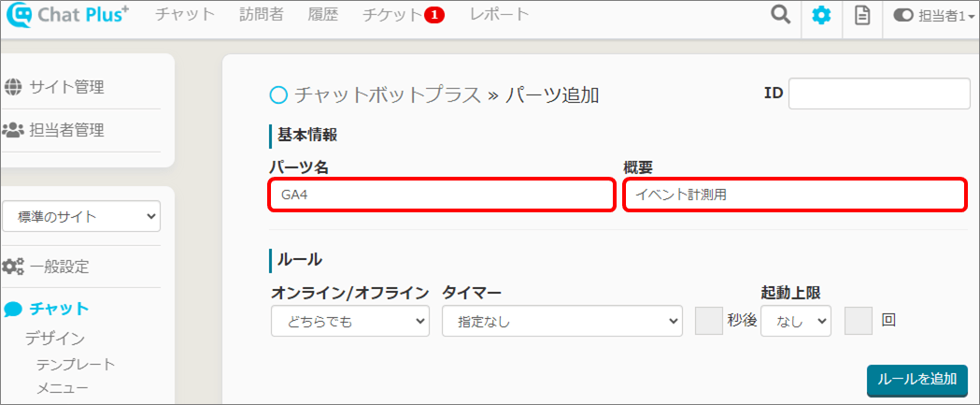Click the パーツ名 field containing GA4

(442, 195)
